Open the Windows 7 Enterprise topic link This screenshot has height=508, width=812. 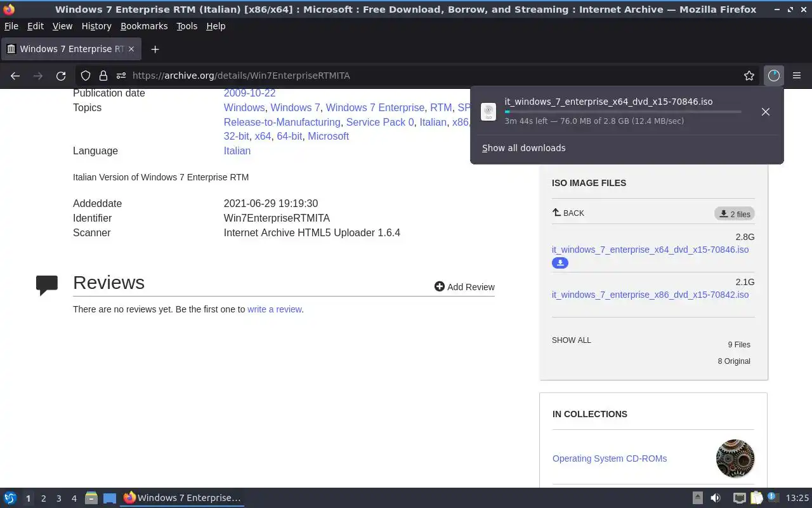pyautogui.click(x=375, y=107)
